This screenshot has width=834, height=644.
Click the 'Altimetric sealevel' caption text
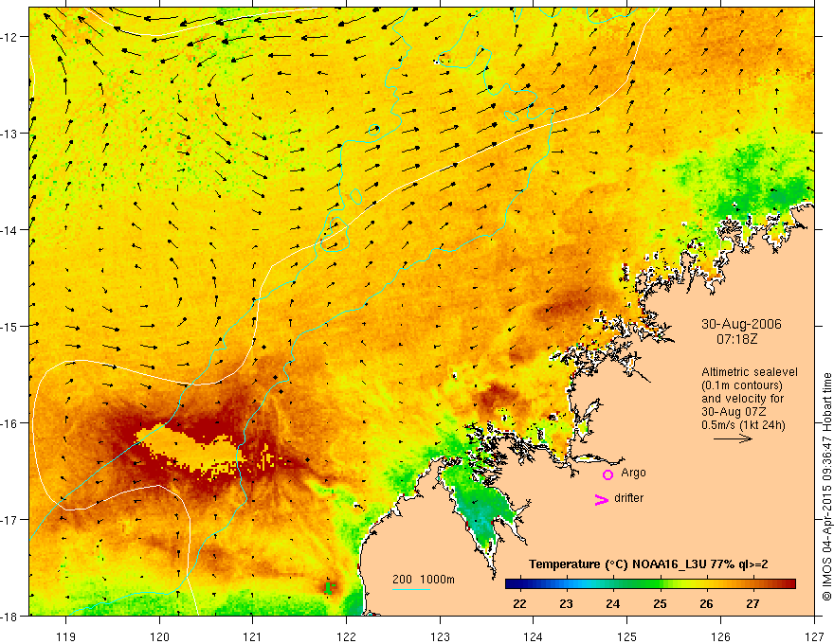750,372
